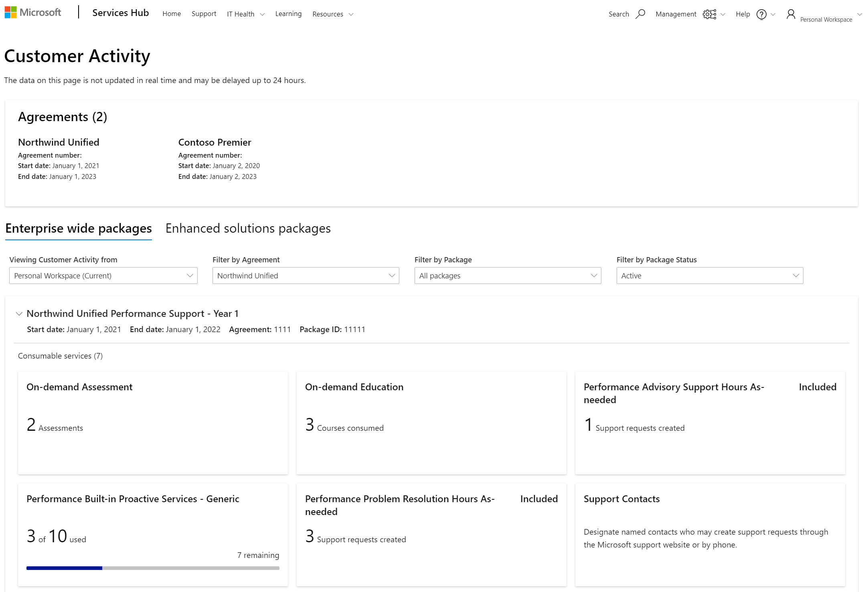The width and height of the screenshot is (868, 592).
Task: Open the Filter by Package Status dropdown
Action: 710,275
